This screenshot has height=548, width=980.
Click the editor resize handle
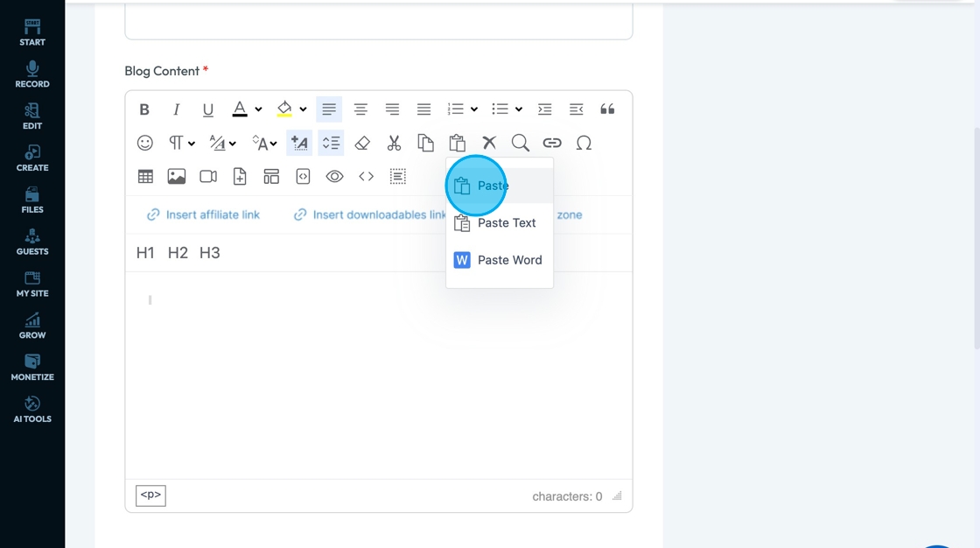point(617,496)
